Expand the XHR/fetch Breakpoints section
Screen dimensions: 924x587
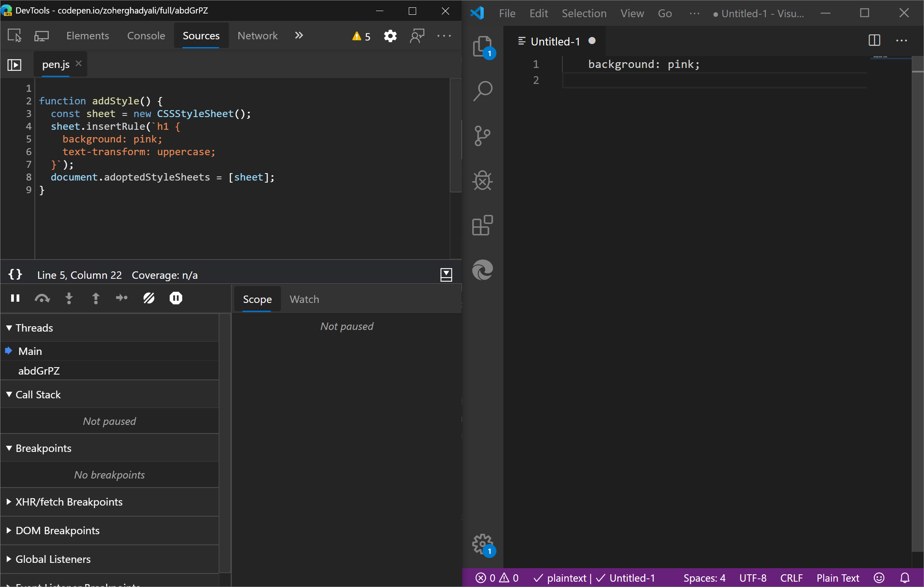coord(69,501)
